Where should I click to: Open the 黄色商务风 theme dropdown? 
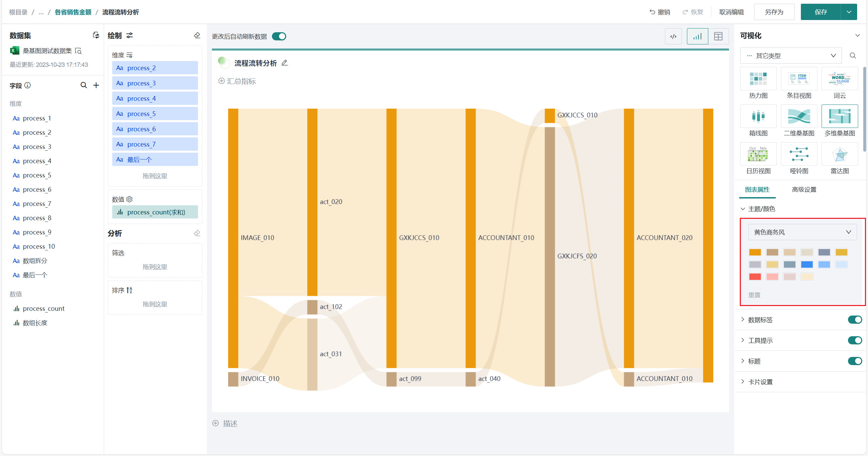pos(802,232)
